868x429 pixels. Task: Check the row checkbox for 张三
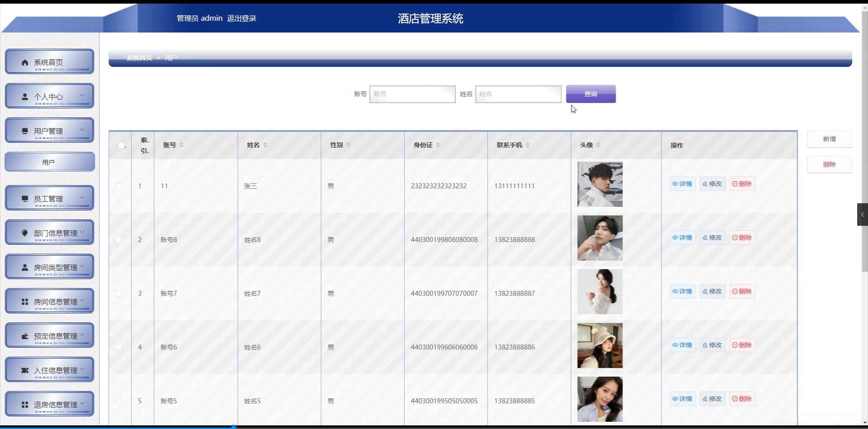click(x=118, y=186)
